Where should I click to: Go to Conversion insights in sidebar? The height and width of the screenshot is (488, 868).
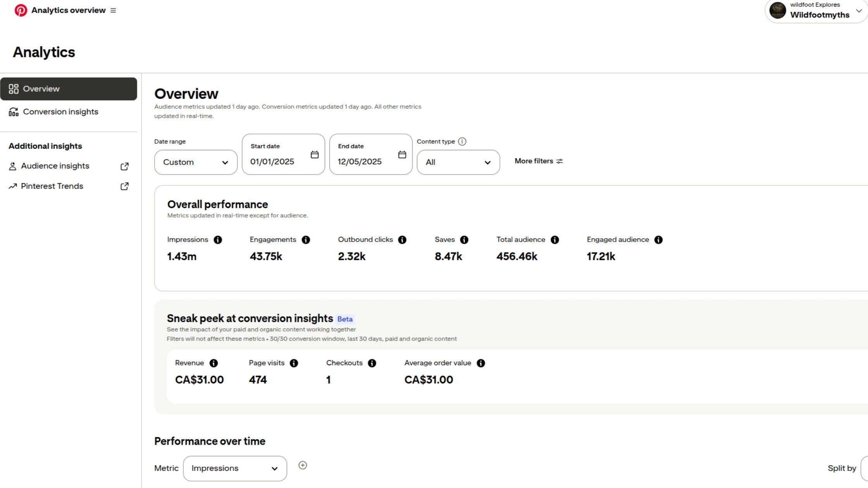click(60, 112)
